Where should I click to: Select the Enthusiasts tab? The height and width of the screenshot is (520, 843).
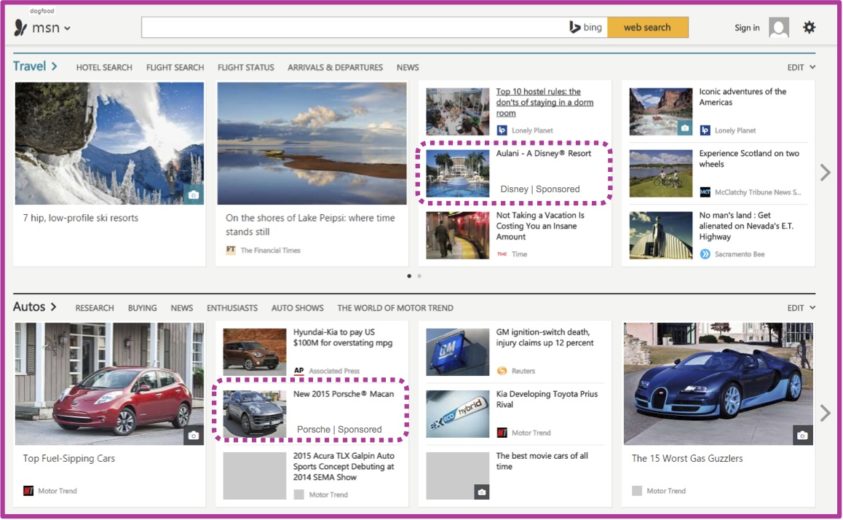(232, 308)
